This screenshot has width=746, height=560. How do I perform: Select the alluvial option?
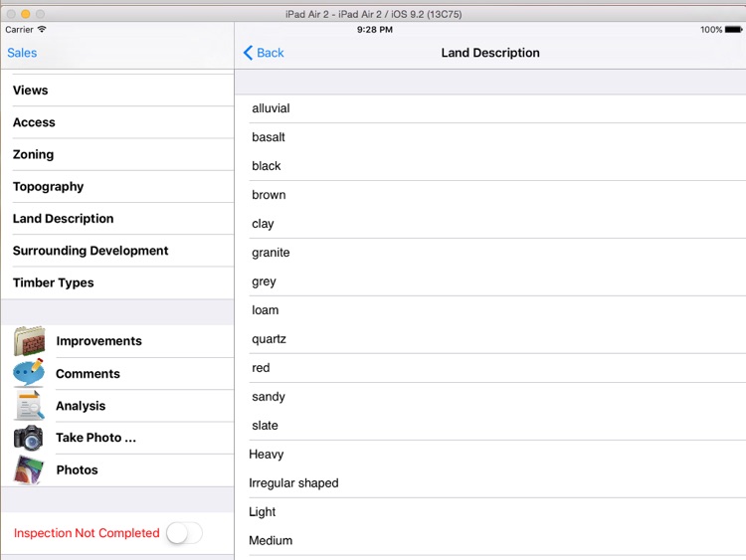click(490, 108)
